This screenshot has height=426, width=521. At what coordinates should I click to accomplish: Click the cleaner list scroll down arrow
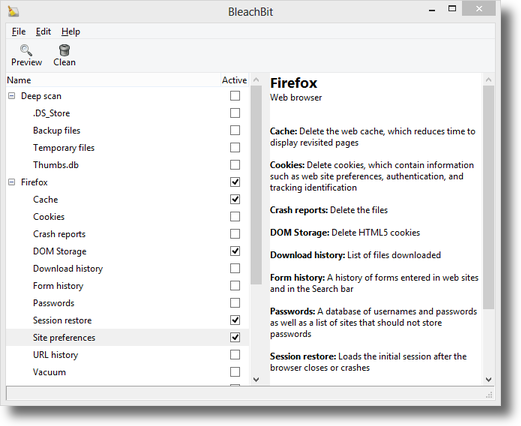click(x=256, y=379)
